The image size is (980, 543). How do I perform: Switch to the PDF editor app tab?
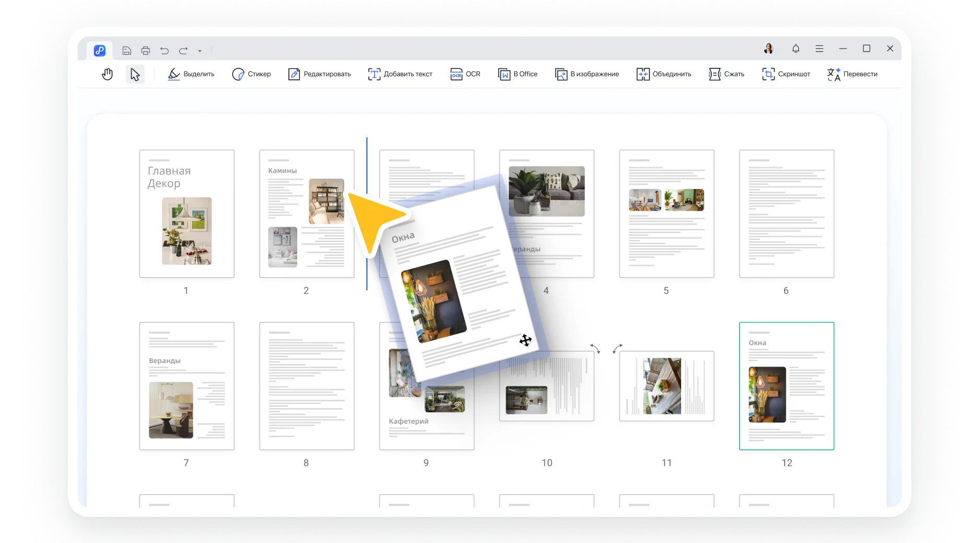point(99,50)
